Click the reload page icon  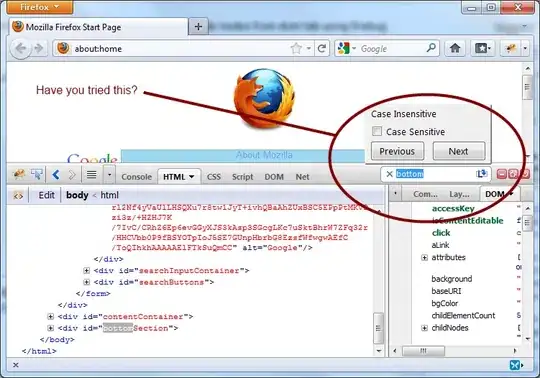(x=322, y=49)
